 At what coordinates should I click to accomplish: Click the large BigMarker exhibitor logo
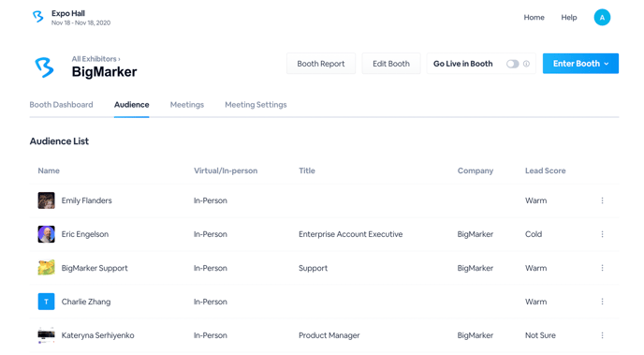tap(44, 67)
